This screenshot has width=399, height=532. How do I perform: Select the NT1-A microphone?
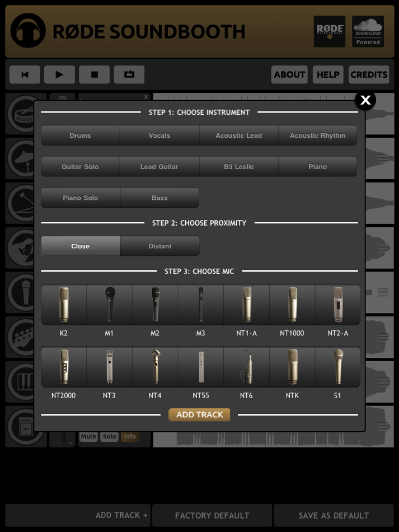247,305
